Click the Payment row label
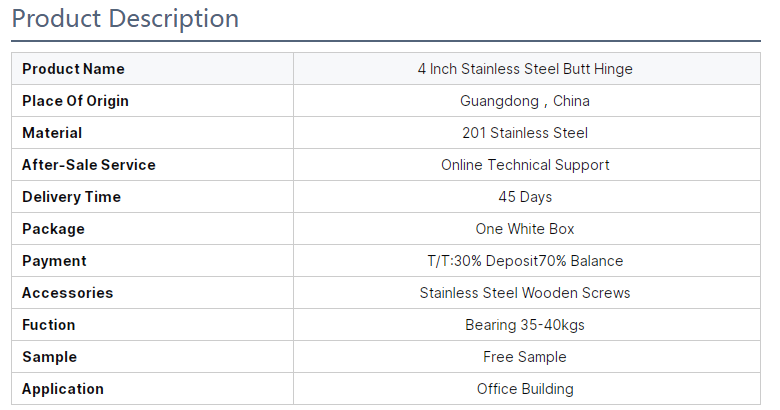 coord(54,261)
